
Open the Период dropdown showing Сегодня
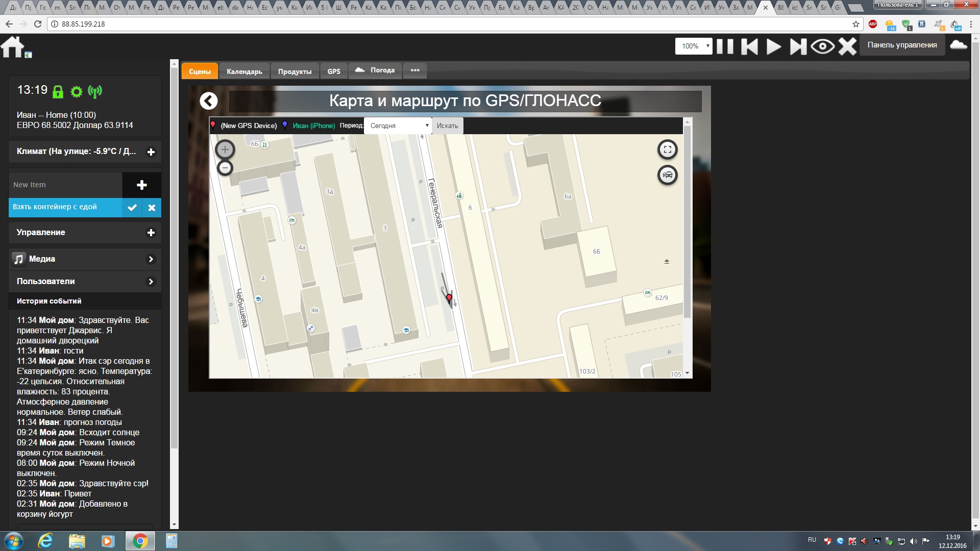point(398,126)
